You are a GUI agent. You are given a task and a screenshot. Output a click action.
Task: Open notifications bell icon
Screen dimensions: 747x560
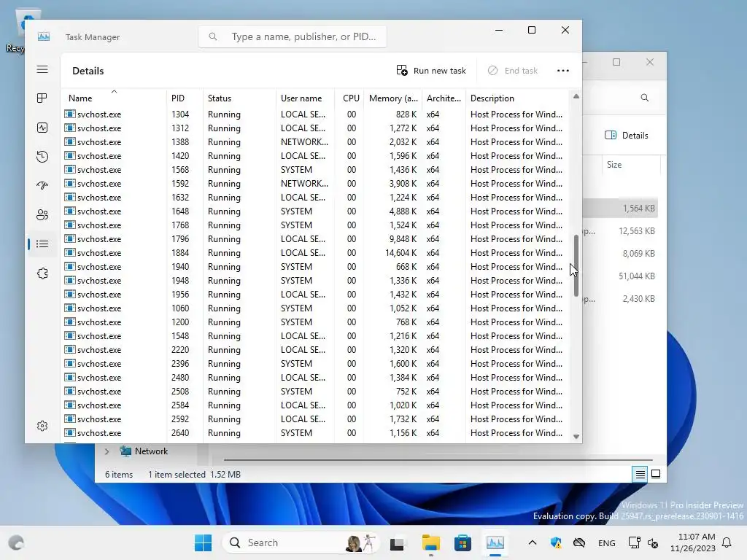point(727,542)
